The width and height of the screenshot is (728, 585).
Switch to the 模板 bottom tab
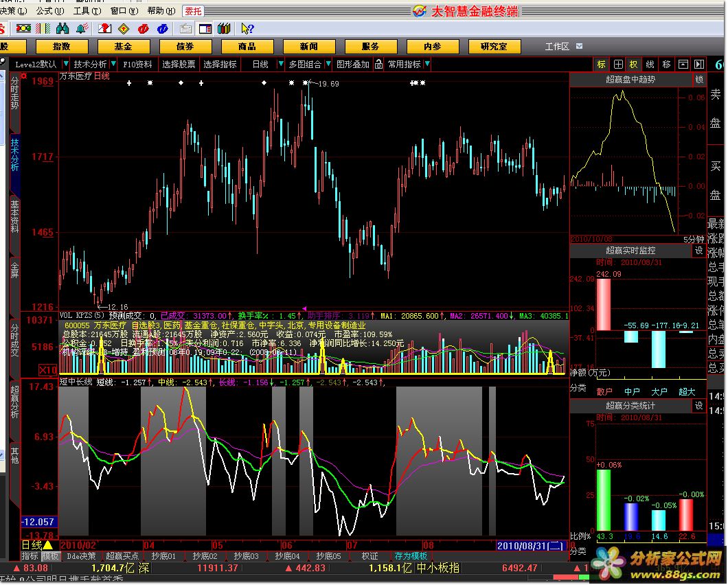pos(51,555)
